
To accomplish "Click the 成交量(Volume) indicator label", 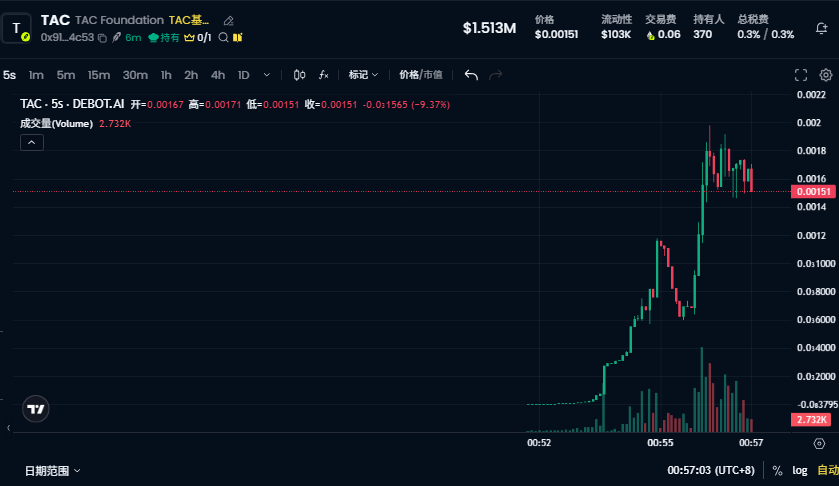I will pos(56,124).
